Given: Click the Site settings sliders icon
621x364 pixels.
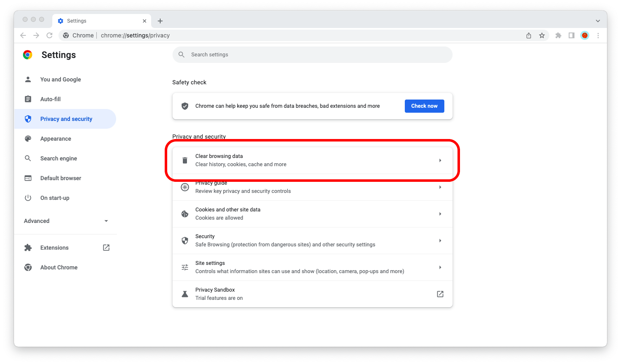Looking at the screenshot, I should [x=184, y=267].
